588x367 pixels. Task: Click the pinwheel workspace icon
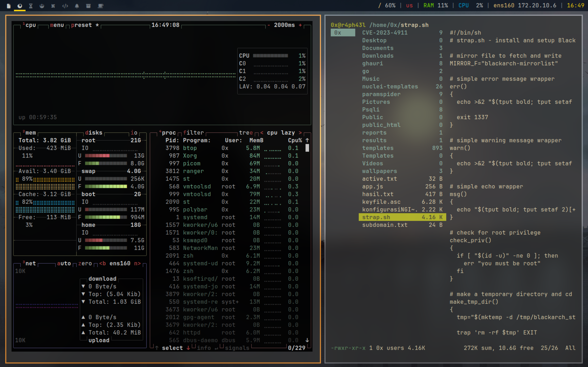pos(53,6)
